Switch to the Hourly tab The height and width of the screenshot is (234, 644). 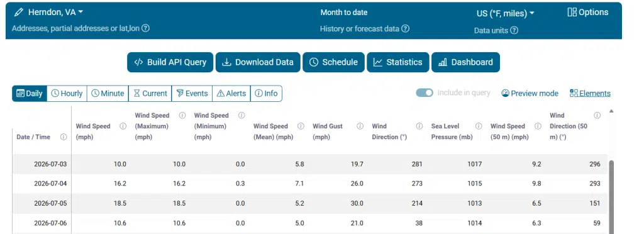coord(67,93)
